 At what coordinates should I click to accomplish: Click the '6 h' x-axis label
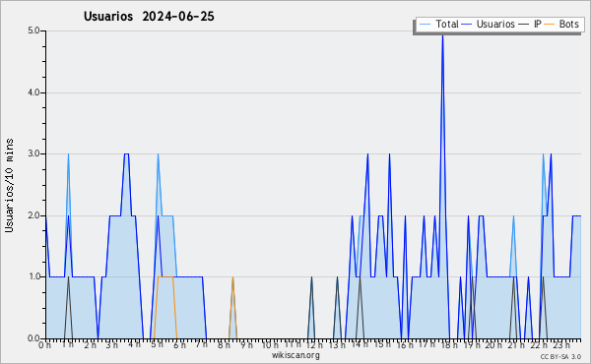(x=179, y=345)
